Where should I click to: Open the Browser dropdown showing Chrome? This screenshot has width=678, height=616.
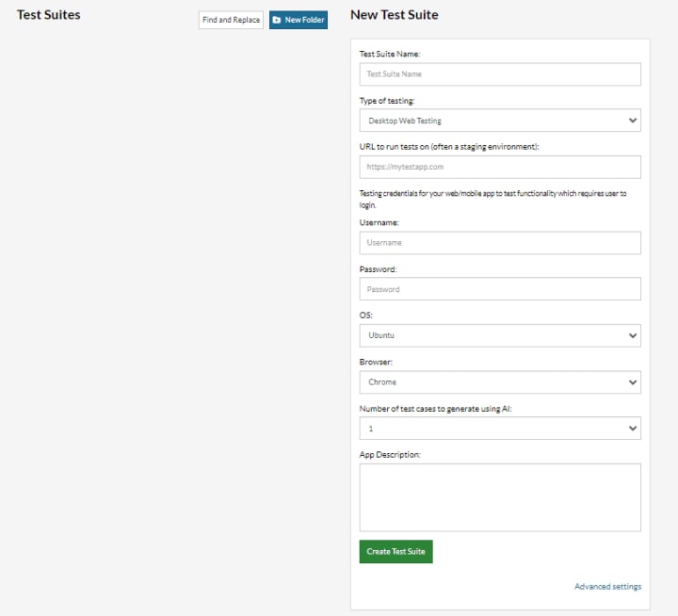(500, 382)
